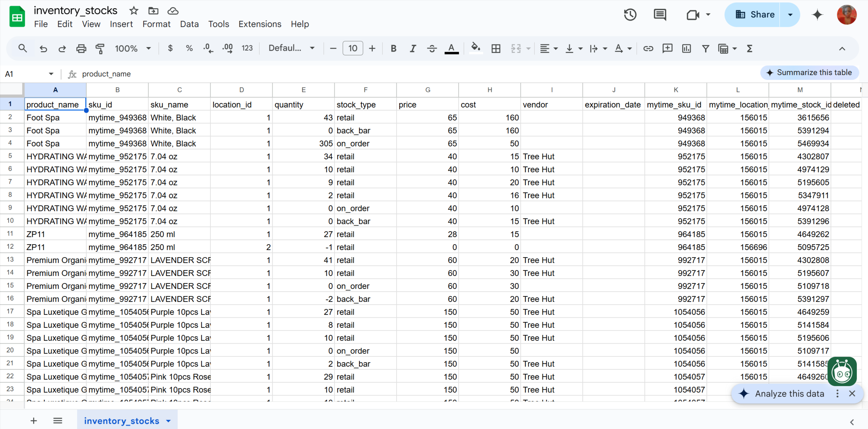868x429 pixels.
Task: Expand the Default font dropdown
Action: (291, 48)
